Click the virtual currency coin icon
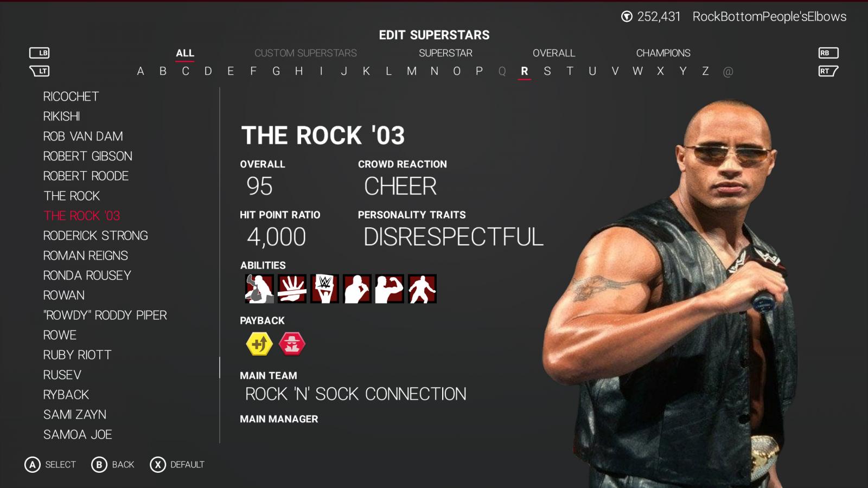868x488 pixels. click(627, 17)
